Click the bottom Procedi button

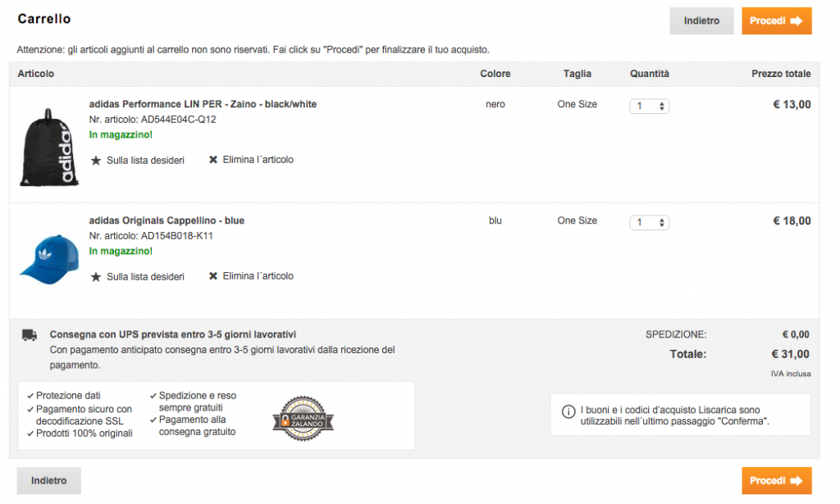(x=776, y=481)
